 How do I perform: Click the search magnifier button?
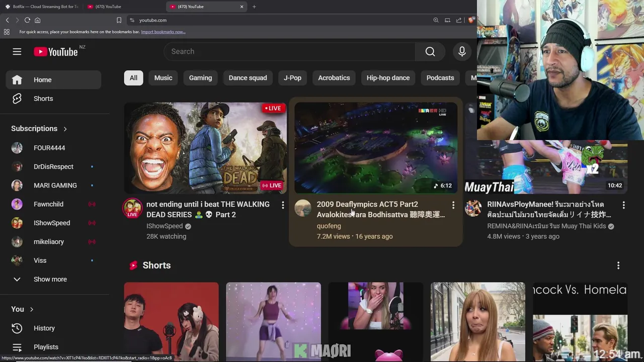pyautogui.click(x=430, y=51)
